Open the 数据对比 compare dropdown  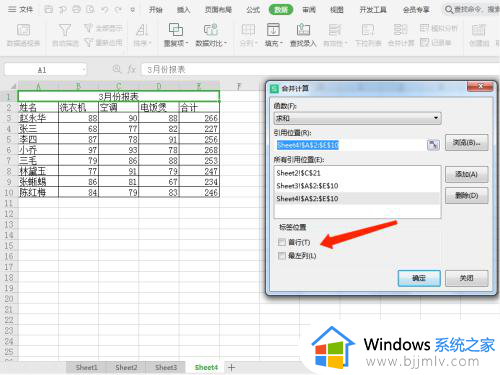tap(211, 35)
